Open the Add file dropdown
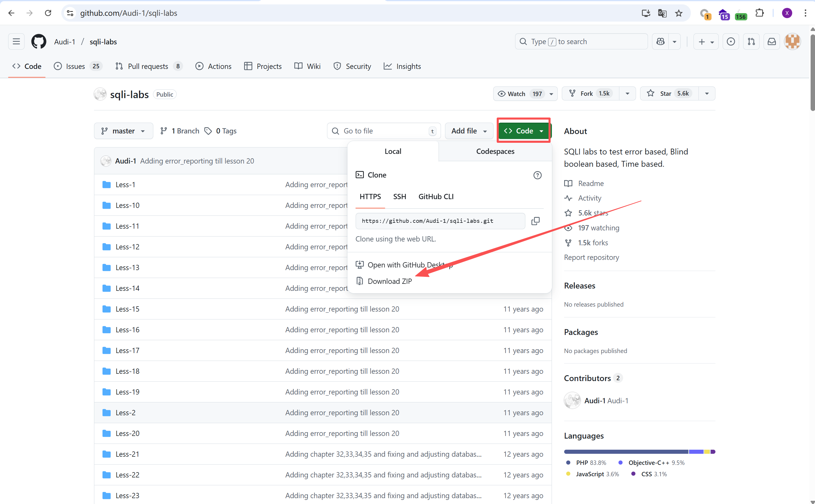This screenshot has width=815, height=504. (x=469, y=131)
